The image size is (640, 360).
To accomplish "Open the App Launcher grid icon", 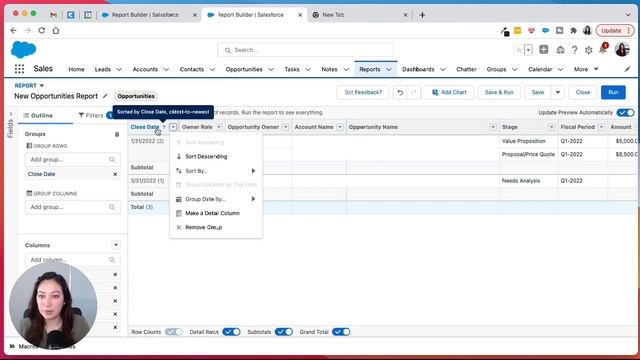I will coord(19,69).
